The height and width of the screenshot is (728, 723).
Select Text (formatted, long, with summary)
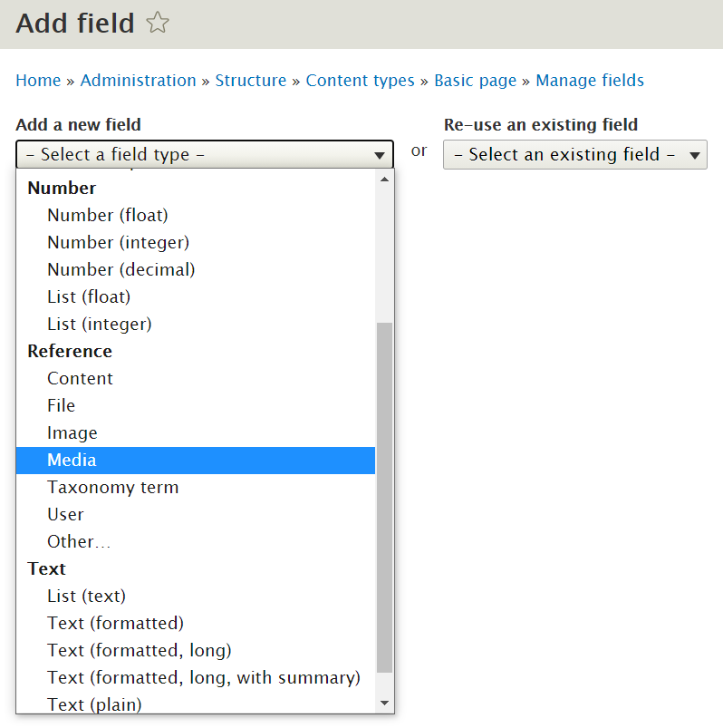pos(204,677)
